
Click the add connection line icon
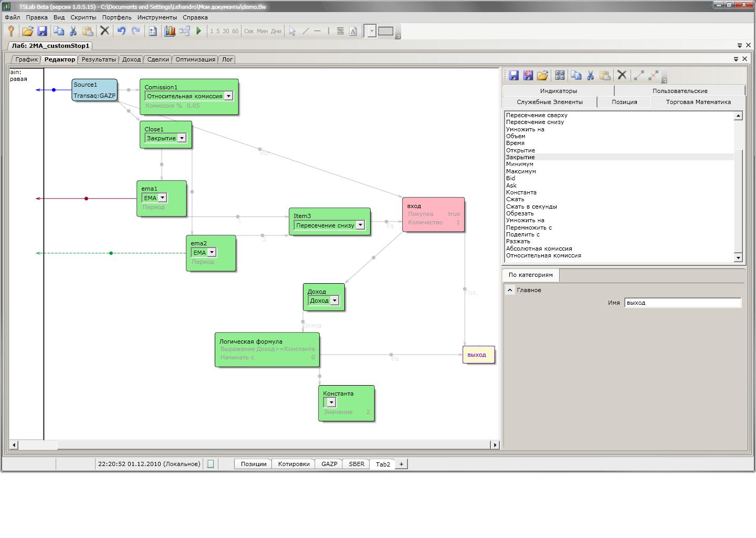[639, 75]
